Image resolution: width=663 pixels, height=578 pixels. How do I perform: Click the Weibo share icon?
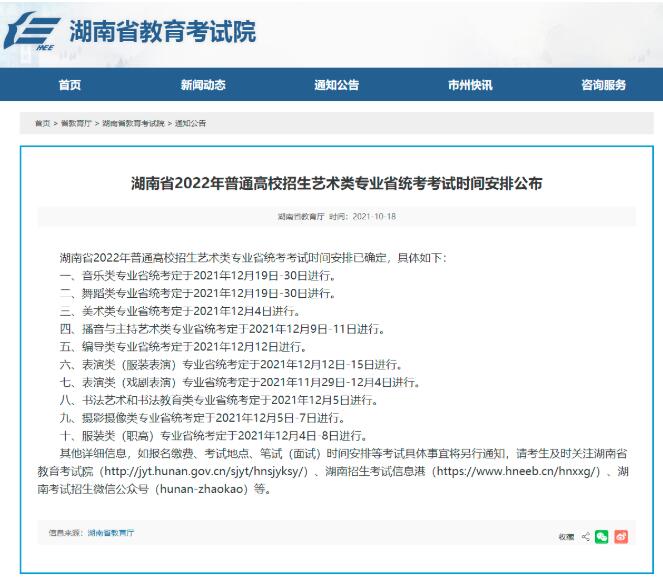pos(621,537)
